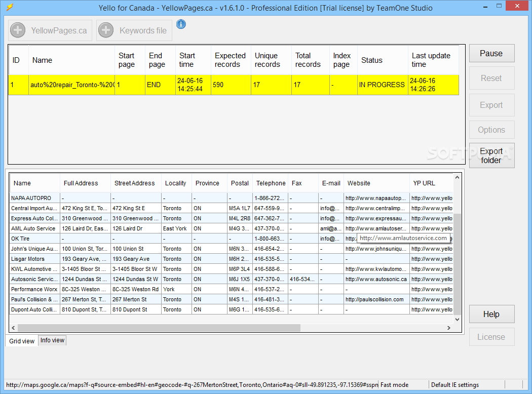The width and height of the screenshot is (532, 394).
Task: Click the Fax column header
Action: [x=303, y=183]
